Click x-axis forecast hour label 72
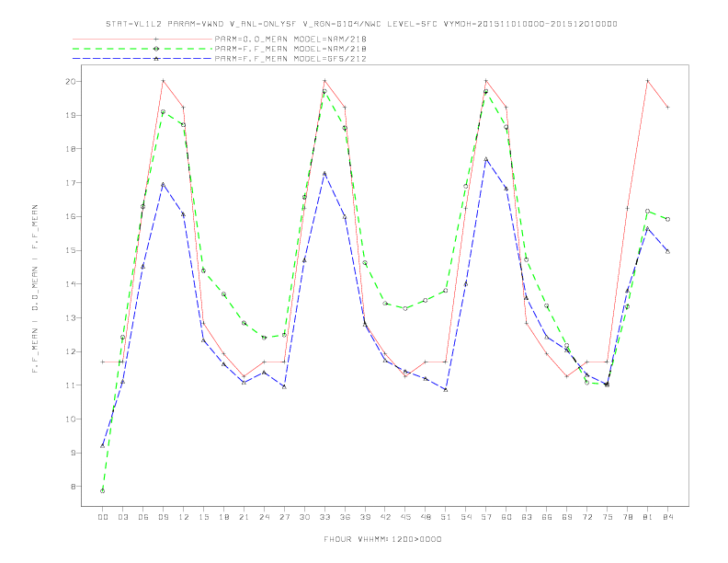 pos(586,517)
